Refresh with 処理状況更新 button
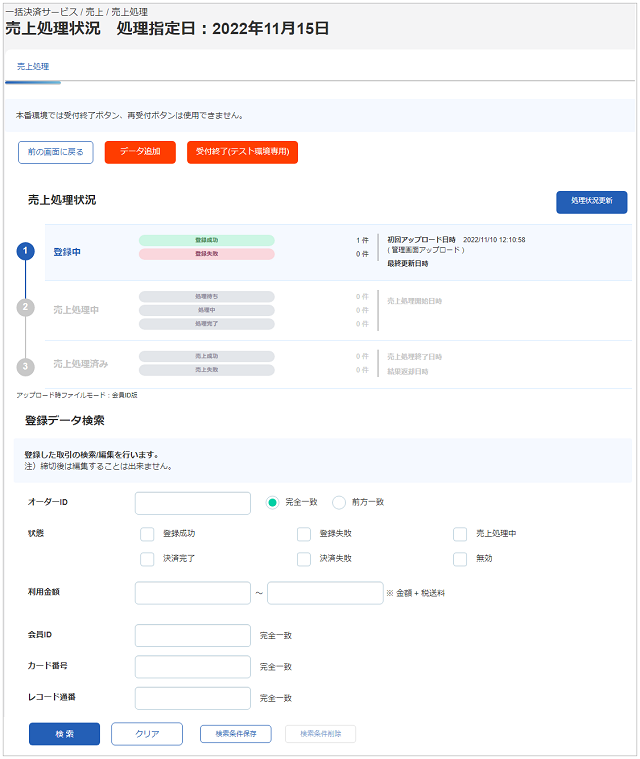The height and width of the screenshot is (759, 640). click(592, 202)
